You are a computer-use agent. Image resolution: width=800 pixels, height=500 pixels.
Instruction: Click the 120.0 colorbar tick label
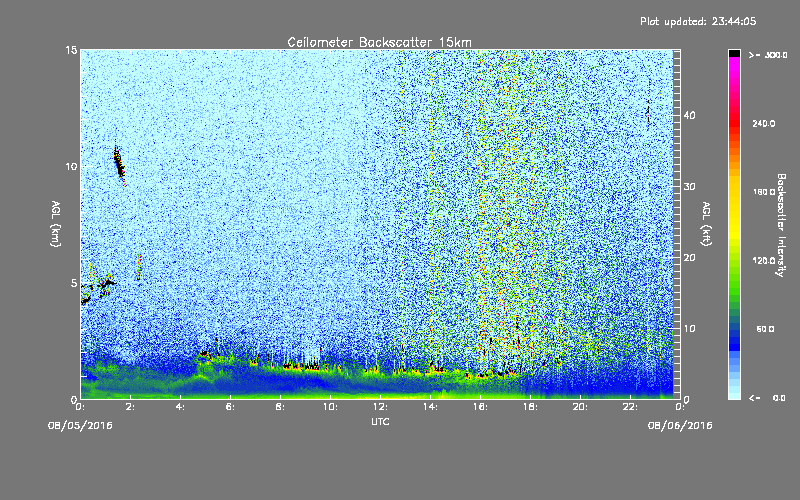(x=764, y=261)
